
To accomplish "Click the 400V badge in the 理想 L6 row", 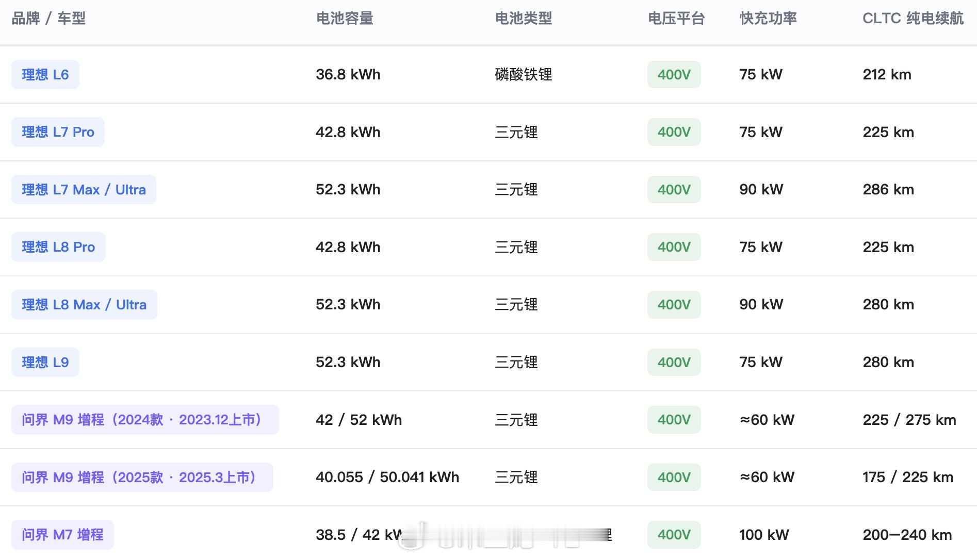I will tap(674, 75).
